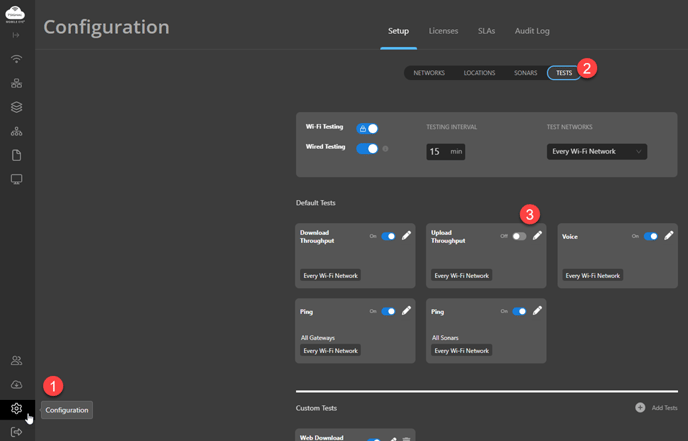Turn off the Voice test toggle
This screenshot has height=441, width=688.
[651, 236]
